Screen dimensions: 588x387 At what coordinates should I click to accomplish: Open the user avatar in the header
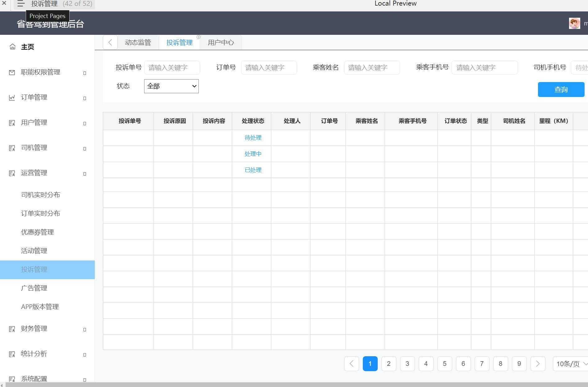[574, 23]
